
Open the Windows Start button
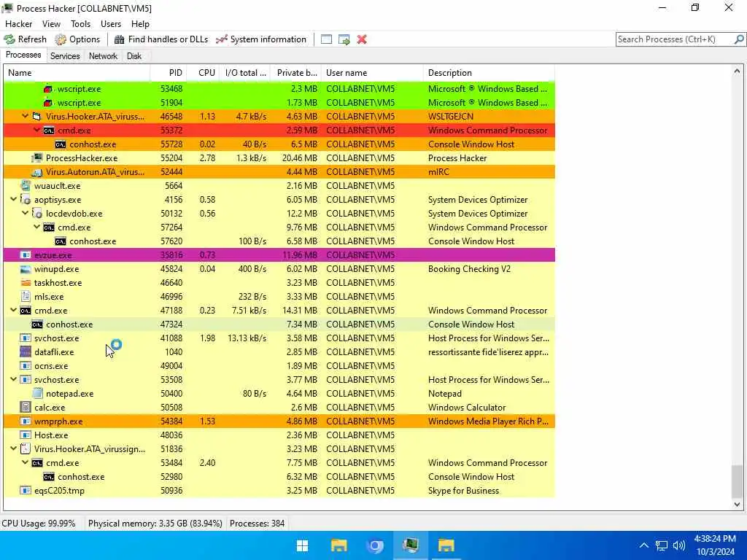302,545
